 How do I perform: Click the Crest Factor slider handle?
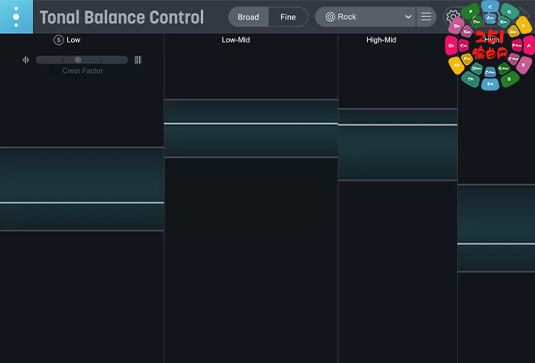pyautogui.click(x=78, y=60)
